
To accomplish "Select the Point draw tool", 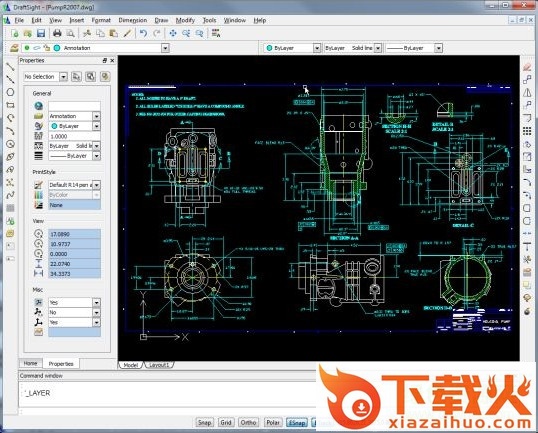I will point(10,183).
